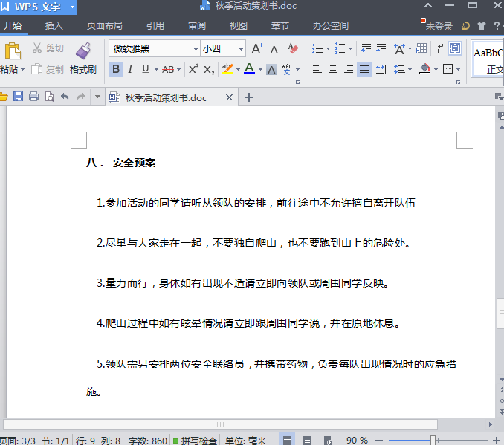Image resolution: width=504 pixels, height=445 pixels.
Task: Toggle Bold formatting
Action: click(116, 69)
